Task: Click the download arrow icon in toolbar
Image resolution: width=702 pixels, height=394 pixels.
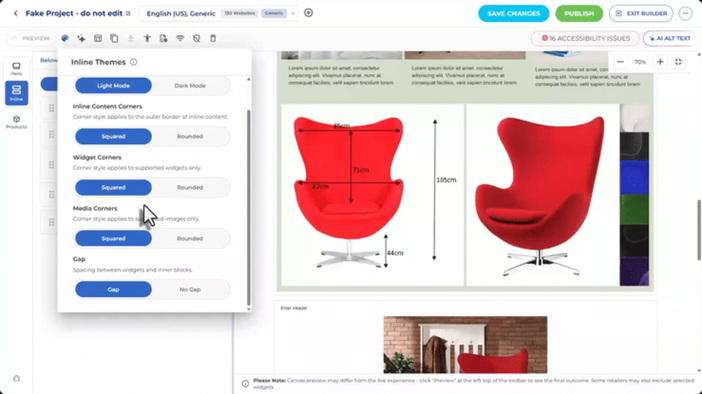Action: coord(130,39)
